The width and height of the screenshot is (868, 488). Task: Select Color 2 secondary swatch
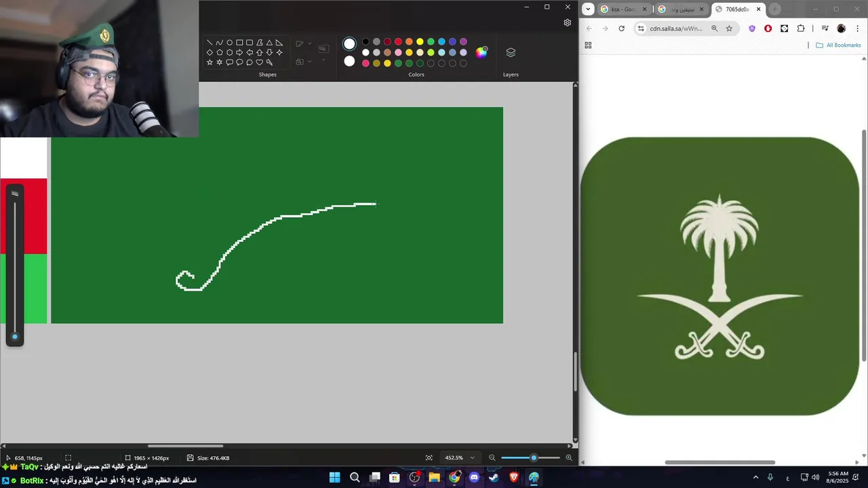tap(349, 61)
